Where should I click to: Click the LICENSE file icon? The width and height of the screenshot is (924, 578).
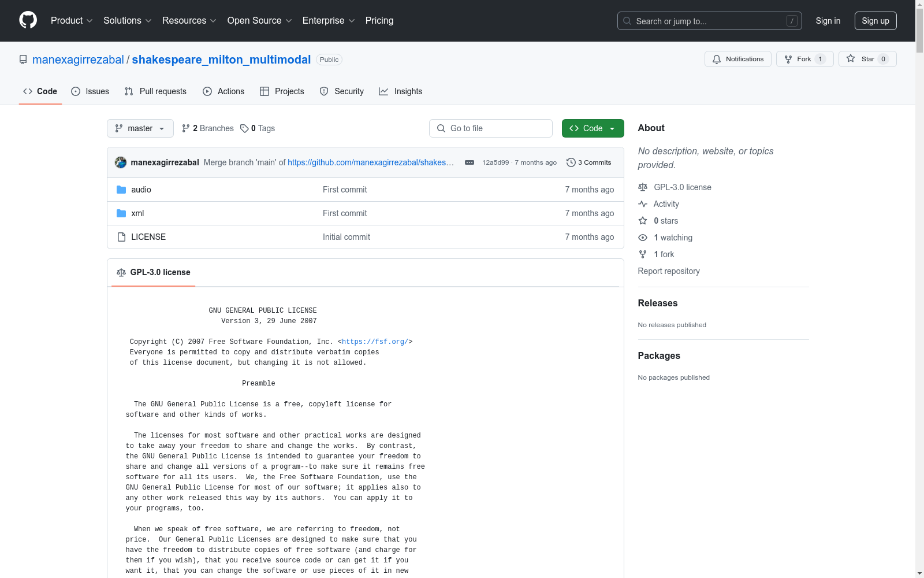121,237
